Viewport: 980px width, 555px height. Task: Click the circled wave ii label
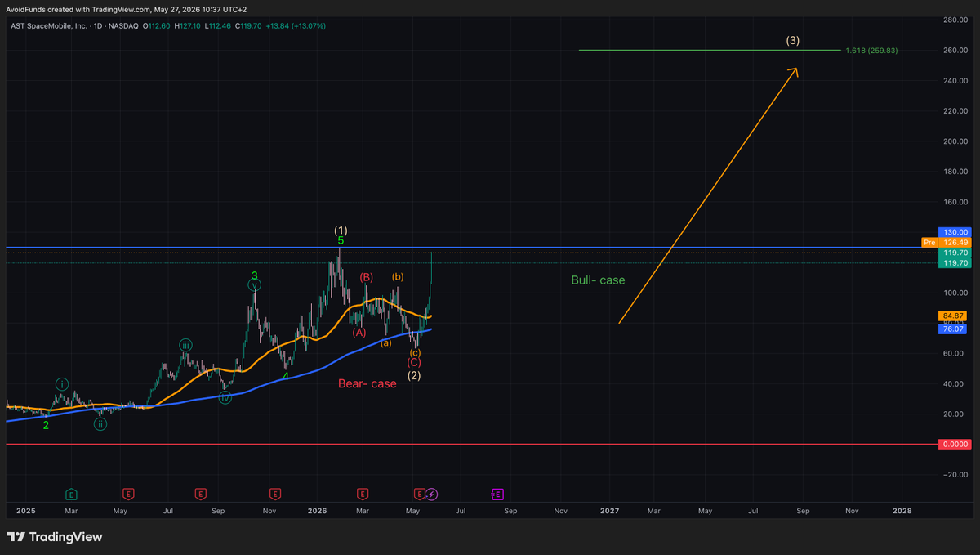tap(100, 424)
